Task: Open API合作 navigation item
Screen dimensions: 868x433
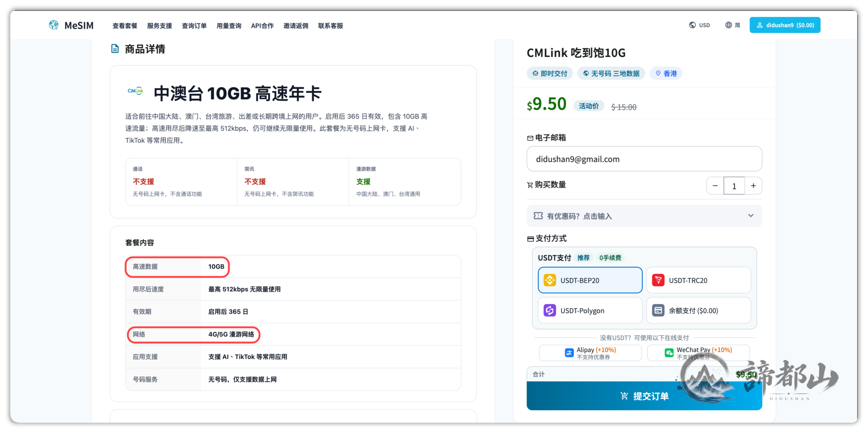Action: click(262, 26)
